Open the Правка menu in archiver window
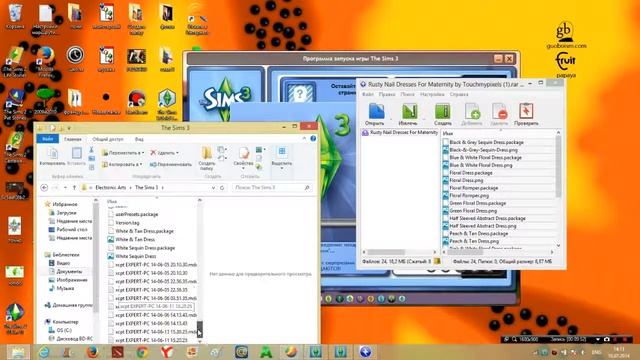The image size is (640, 360). pyautogui.click(x=387, y=94)
